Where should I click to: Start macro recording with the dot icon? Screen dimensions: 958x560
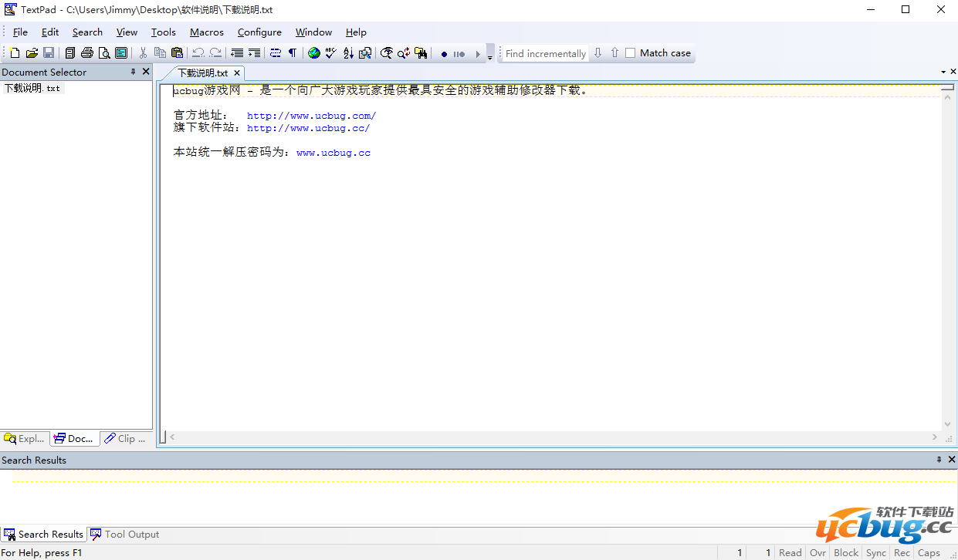tap(444, 54)
